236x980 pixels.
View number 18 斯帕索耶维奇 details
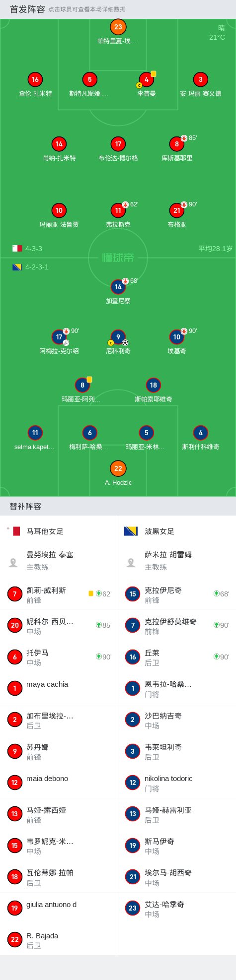[154, 385]
